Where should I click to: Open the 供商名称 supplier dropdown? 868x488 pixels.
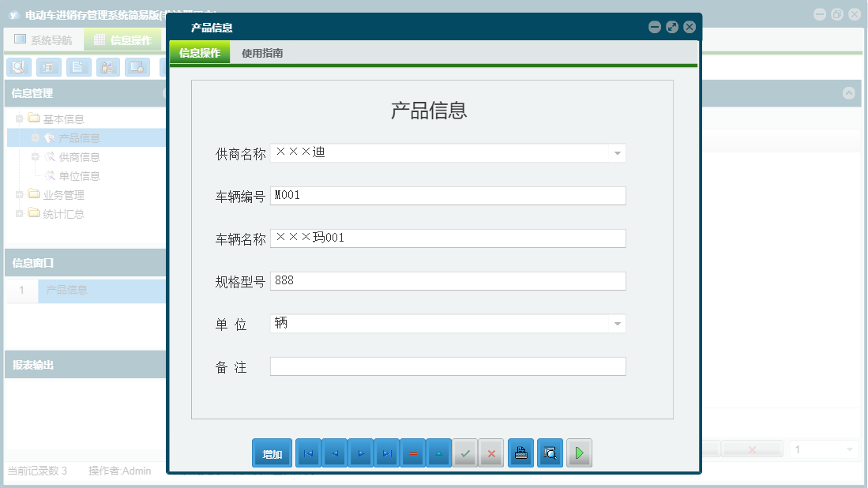click(615, 152)
